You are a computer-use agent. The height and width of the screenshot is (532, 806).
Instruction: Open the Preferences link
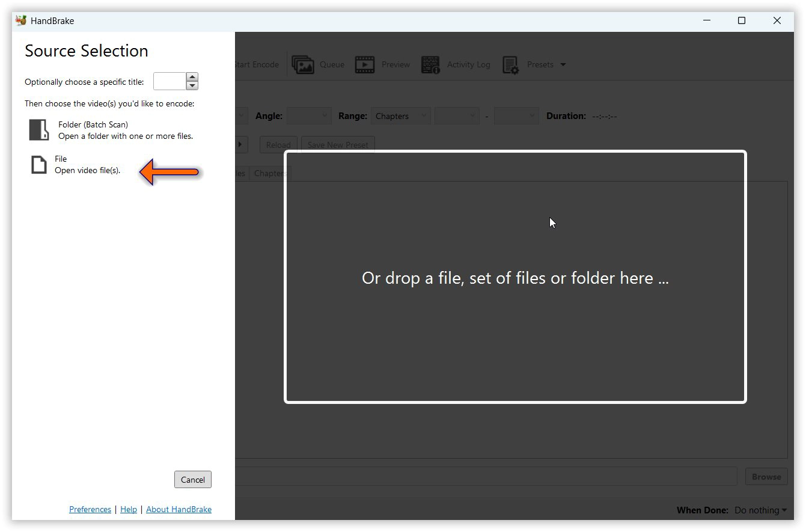tap(90, 509)
